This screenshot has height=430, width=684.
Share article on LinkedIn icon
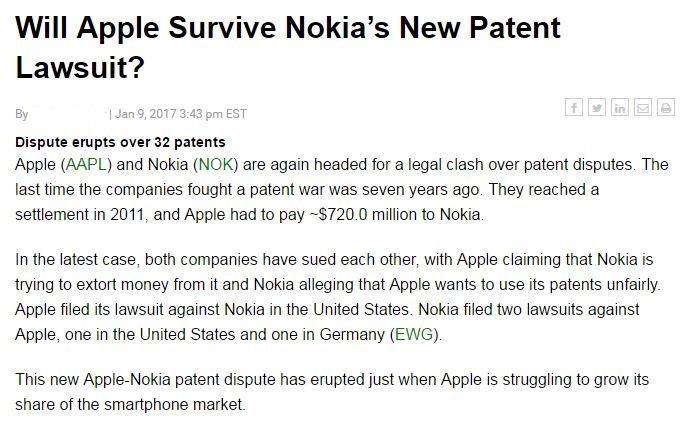[620, 107]
